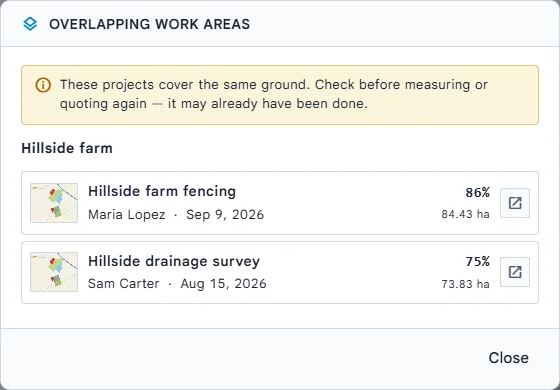Open Hillside drainage survey external link icon
The height and width of the screenshot is (390, 560).
pos(515,272)
